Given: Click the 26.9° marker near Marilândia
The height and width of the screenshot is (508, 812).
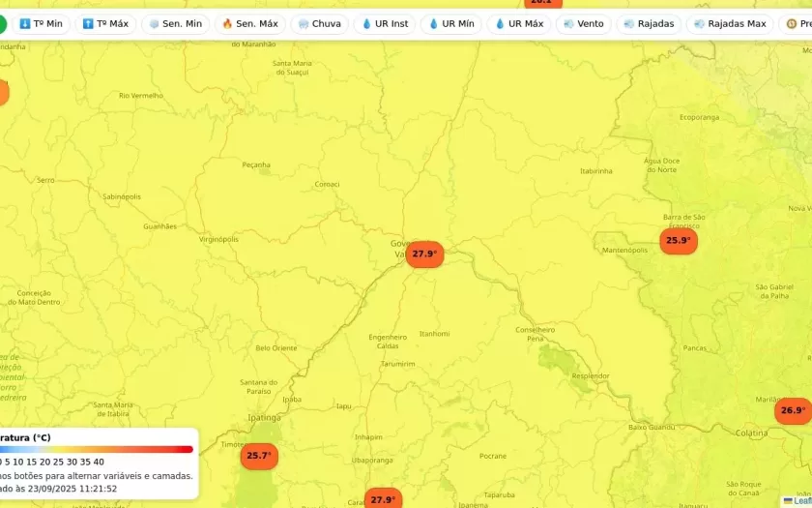Looking at the screenshot, I should [793, 411].
